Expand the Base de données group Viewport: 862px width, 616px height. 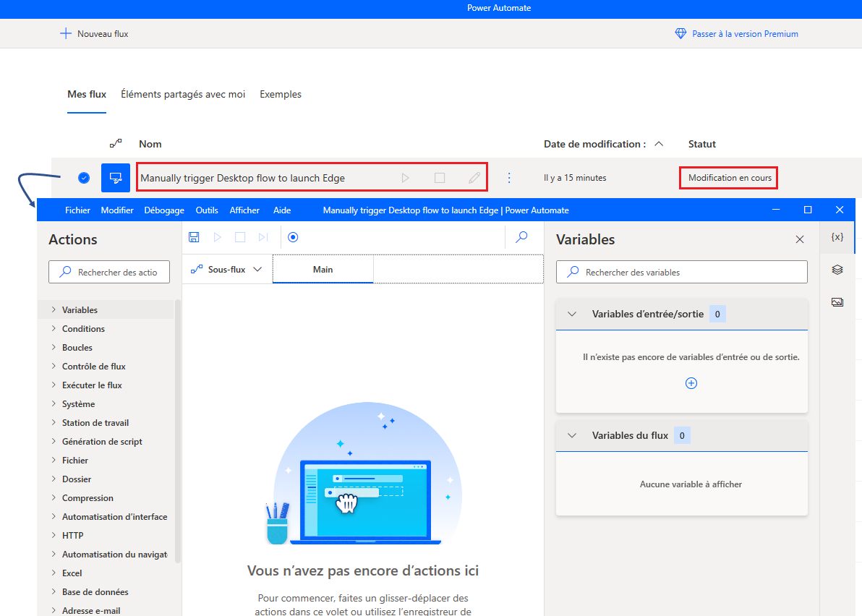tap(54, 592)
